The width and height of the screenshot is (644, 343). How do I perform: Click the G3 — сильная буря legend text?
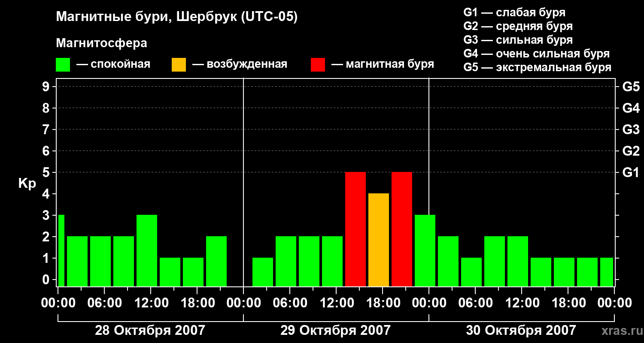tap(518, 40)
